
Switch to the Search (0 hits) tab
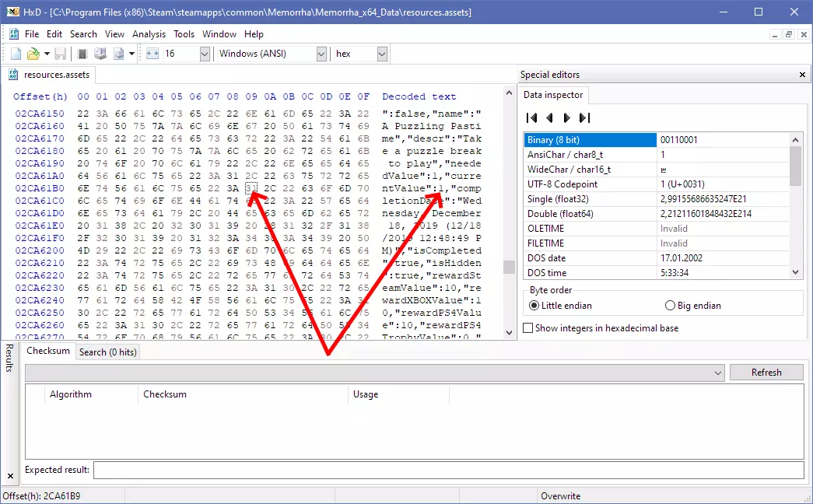pos(108,352)
